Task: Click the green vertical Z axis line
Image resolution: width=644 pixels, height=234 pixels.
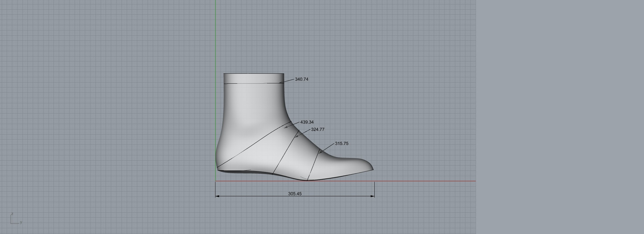Action: pos(216,44)
